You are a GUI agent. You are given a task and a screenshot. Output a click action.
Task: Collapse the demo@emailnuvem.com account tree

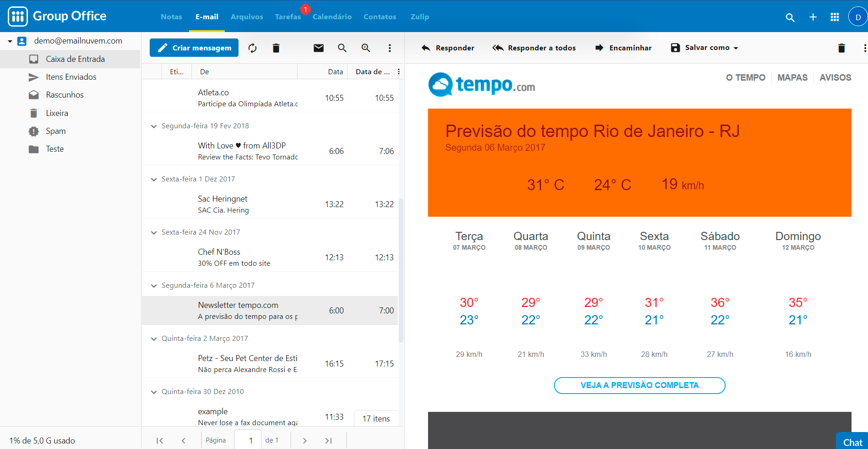(x=10, y=41)
